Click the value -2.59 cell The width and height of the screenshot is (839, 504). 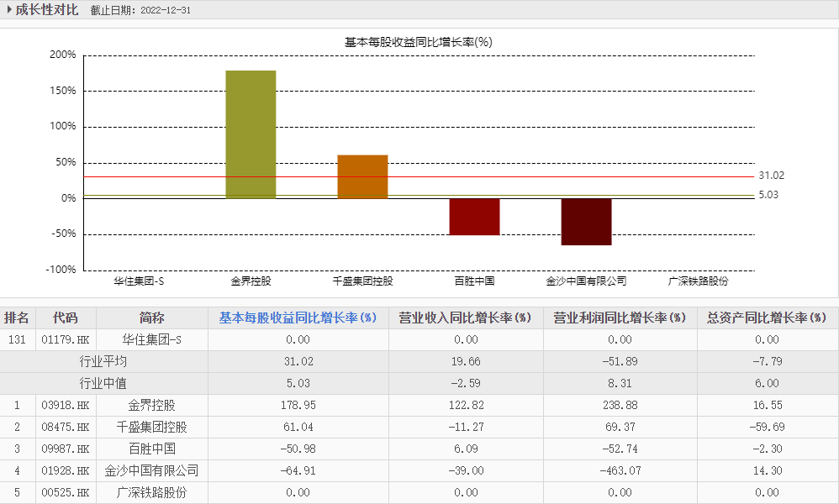[x=466, y=384]
